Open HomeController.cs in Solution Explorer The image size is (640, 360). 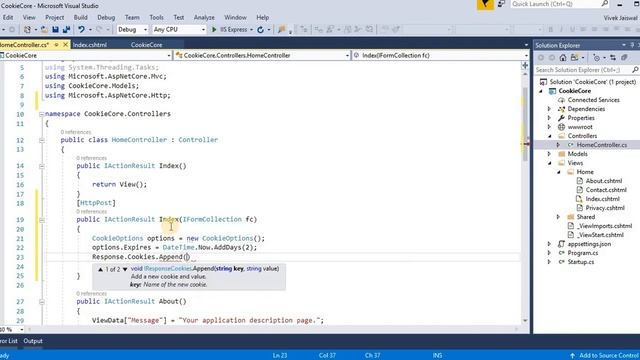(x=602, y=145)
